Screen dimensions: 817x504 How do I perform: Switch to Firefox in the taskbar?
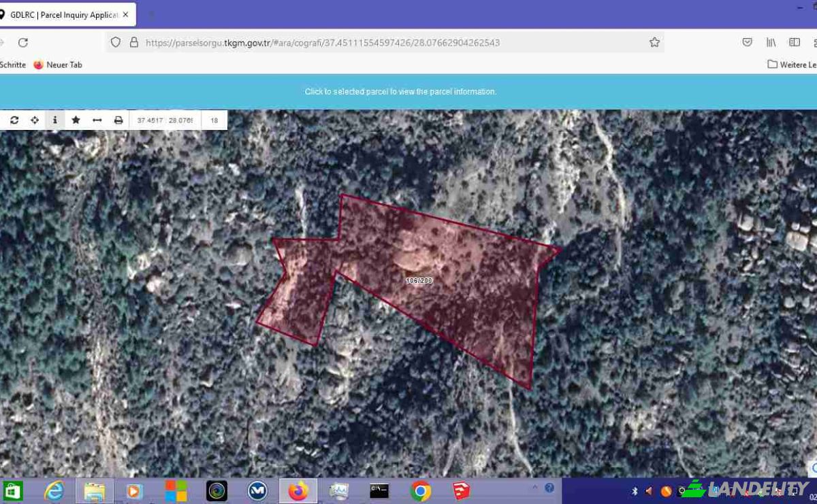[298, 490]
